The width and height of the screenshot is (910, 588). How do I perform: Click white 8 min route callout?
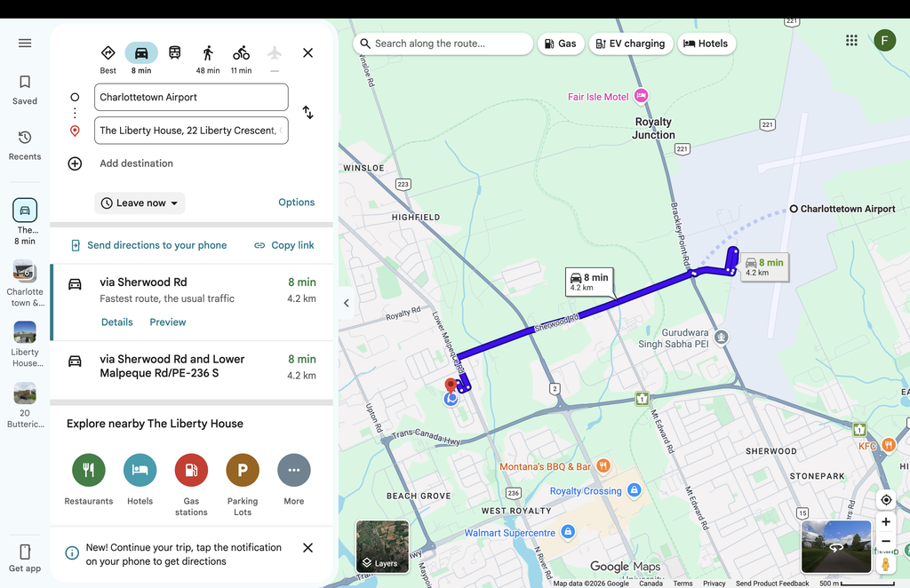[590, 282]
